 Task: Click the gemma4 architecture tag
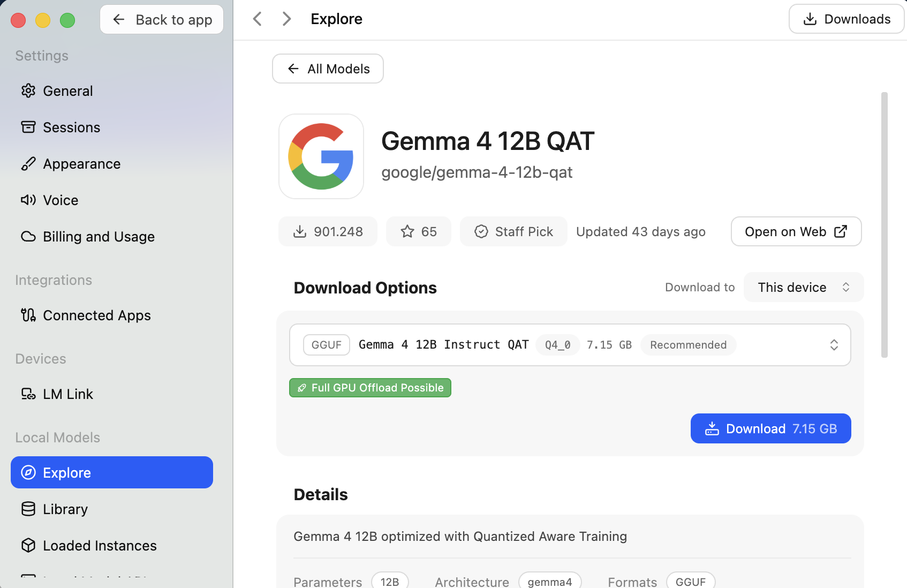550,582
